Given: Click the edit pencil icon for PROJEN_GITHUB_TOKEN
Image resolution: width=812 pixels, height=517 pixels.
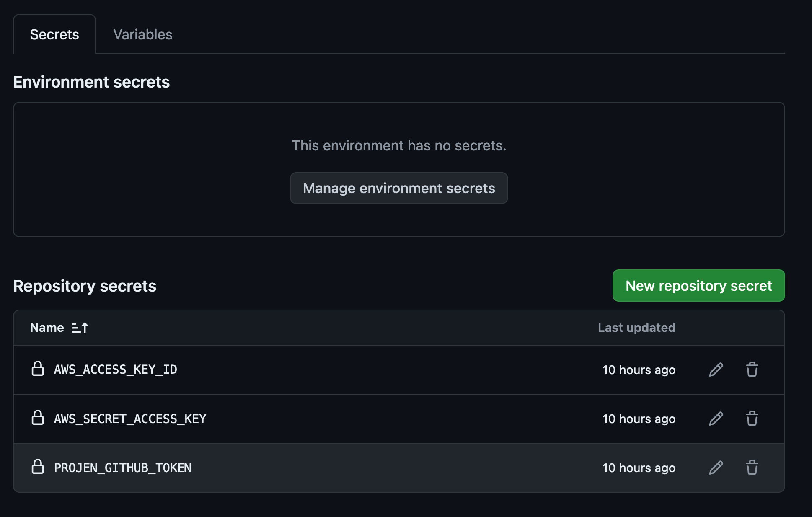Looking at the screenshot, I should tap(716, 468).
